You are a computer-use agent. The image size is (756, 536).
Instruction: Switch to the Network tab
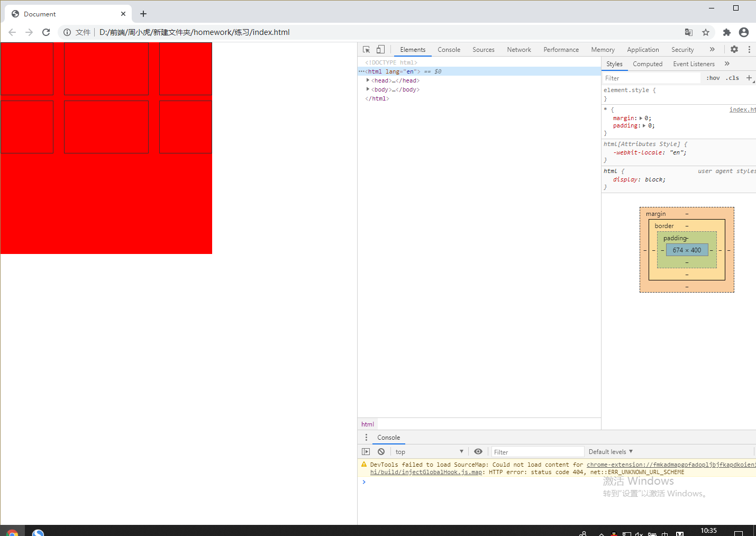519,49
